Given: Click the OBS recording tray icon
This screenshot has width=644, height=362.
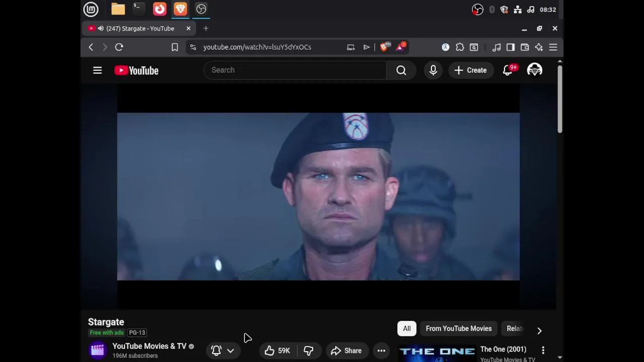Looking at the screenshot, I should [477, 10].
